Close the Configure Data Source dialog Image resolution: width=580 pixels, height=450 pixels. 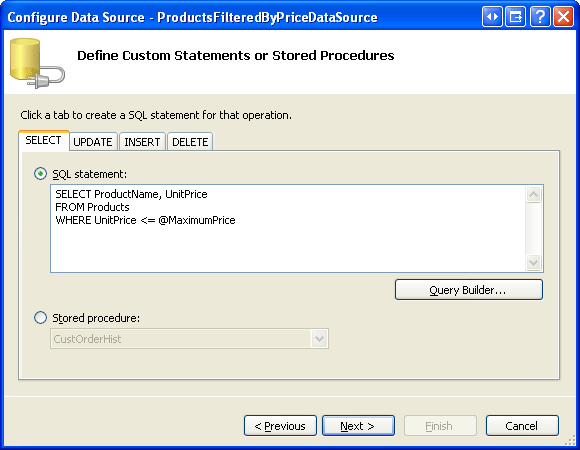(x=563, y=17)
